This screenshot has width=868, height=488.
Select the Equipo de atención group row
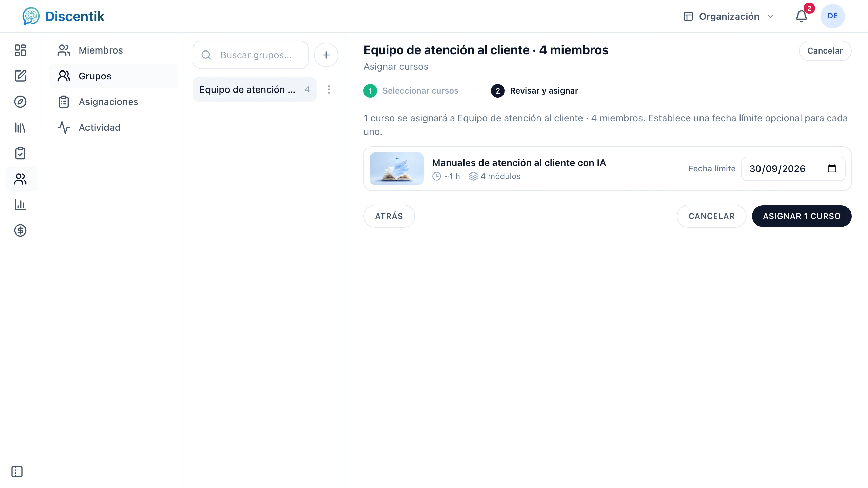[255, 89]
